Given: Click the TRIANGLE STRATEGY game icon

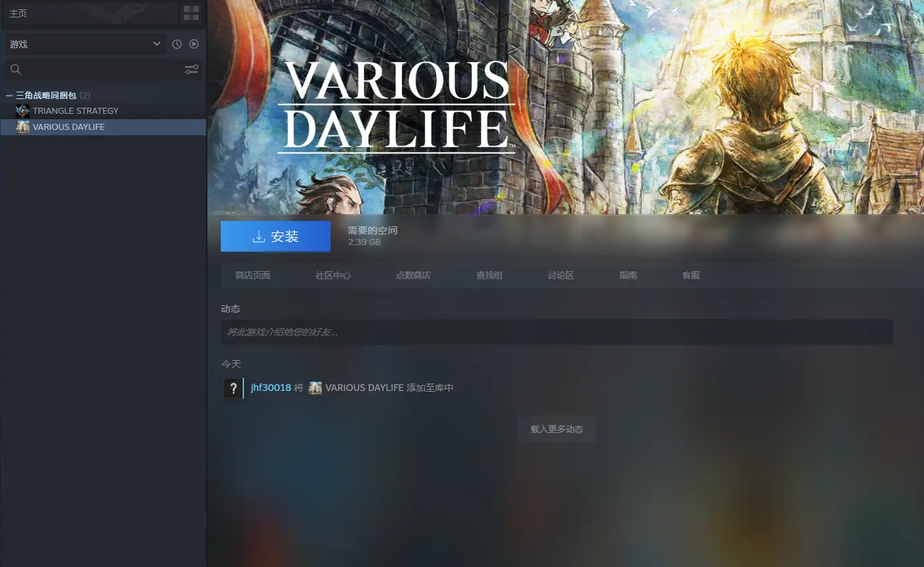Looking at the screenshot, I should coord(23,111).
